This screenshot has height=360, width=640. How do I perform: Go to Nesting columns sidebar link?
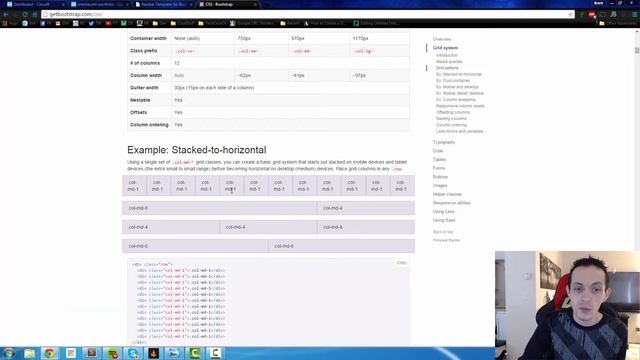tap(451, 119)
